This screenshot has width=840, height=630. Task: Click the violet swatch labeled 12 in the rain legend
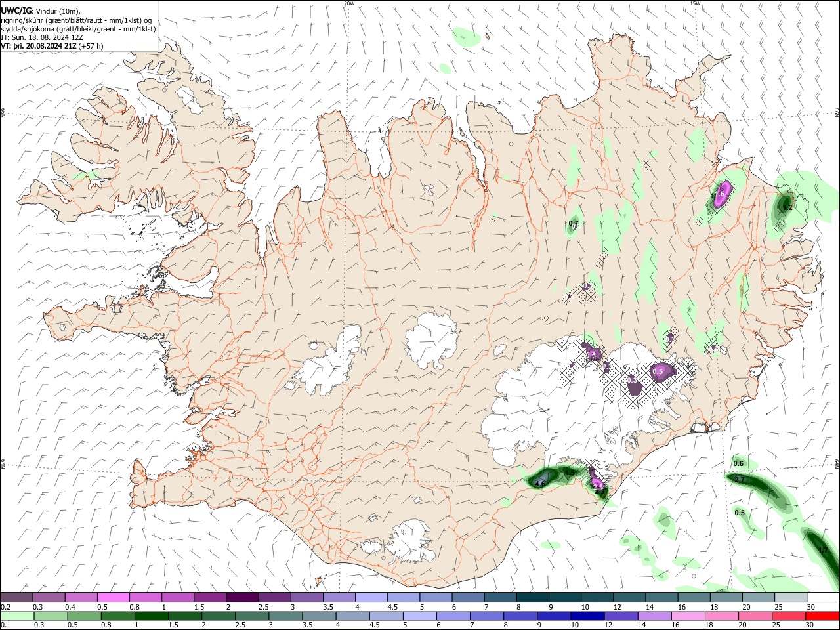click(x=621, y=616)
